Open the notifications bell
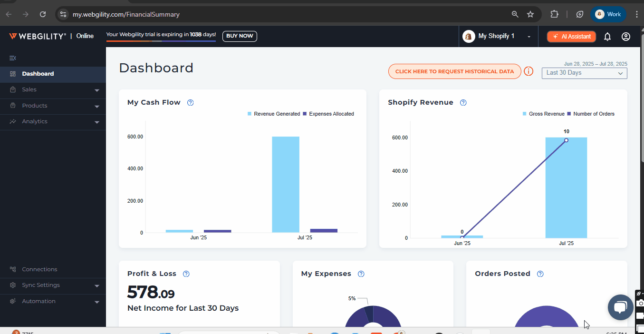This screenshot has height=334, width=644. pyautogui.click(x=607, y=37)
